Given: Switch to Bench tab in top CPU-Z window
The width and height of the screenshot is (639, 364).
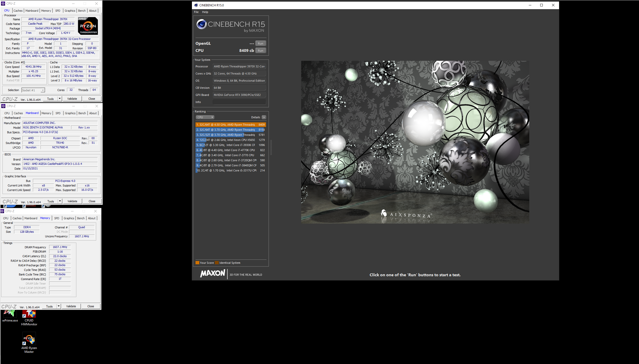Looking at the screenshot, I should click(x=82, y=11).
